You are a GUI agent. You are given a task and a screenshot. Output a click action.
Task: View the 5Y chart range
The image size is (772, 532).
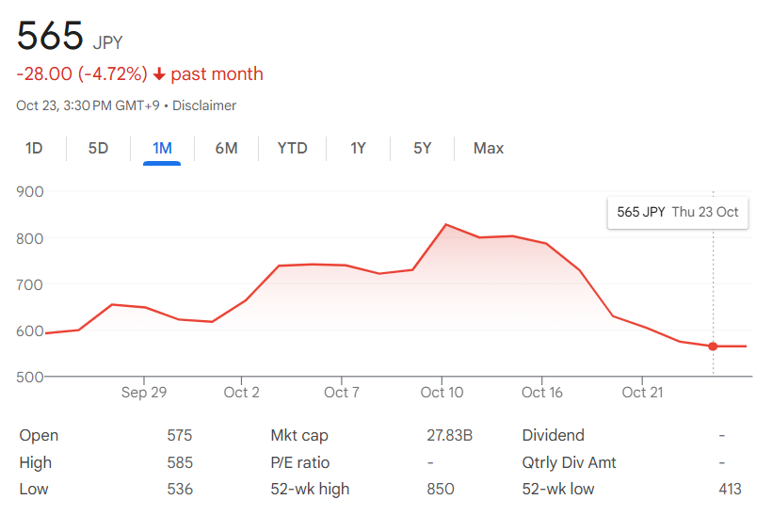pos(422,148)
